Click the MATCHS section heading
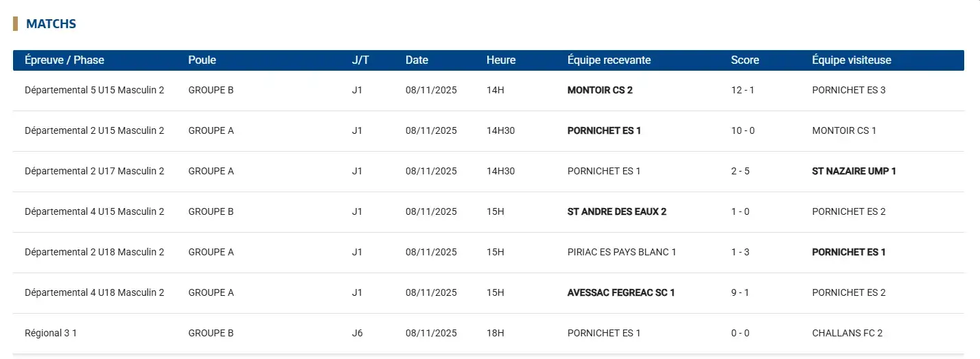This screenshot has width=980, height=359. tap(51, 24)
